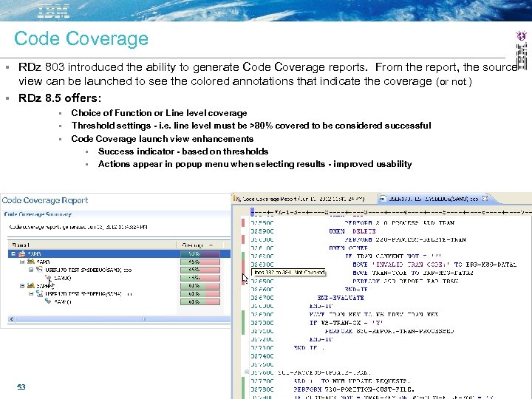532x399 pixels.
Task: Click the horizontal scrollbar thumb in report
Action: 124,319
